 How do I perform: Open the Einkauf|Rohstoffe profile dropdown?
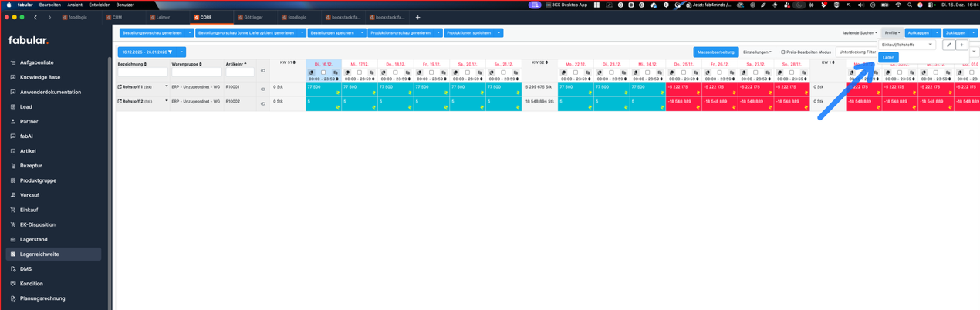(907, 45)
